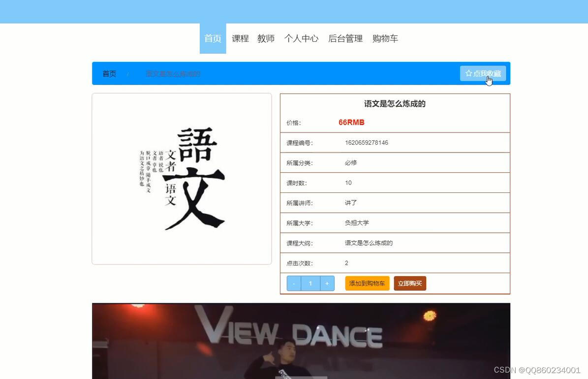This screenshot has width=588, height=379.
Task: Select the 66RMB price text
Action: 351,122
